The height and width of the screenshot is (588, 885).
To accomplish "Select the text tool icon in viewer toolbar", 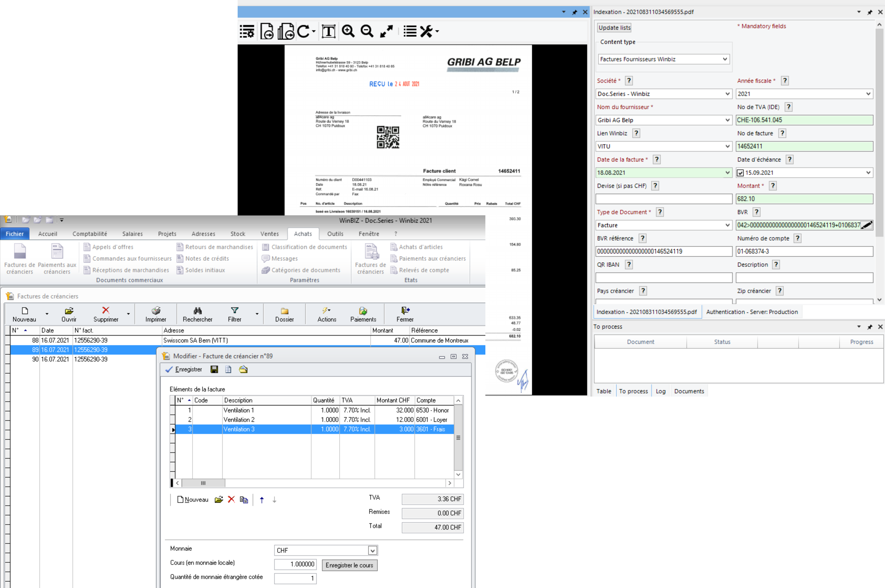I will click(x=328, y=31).
